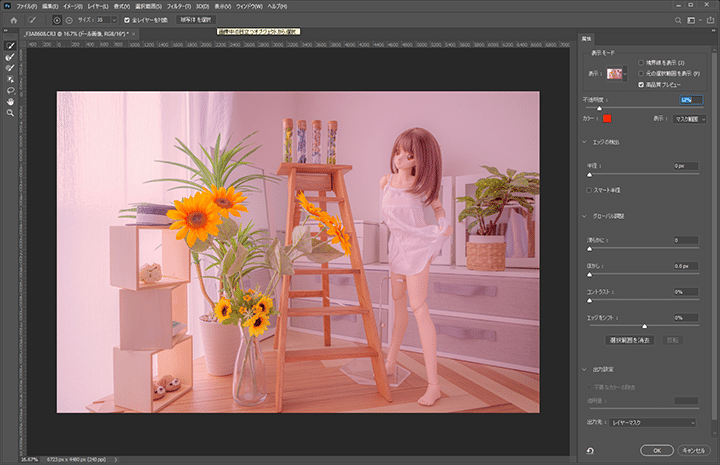Select the Quick Selection tool in left toolbar
720x465 pixels.
click(10, 45)
